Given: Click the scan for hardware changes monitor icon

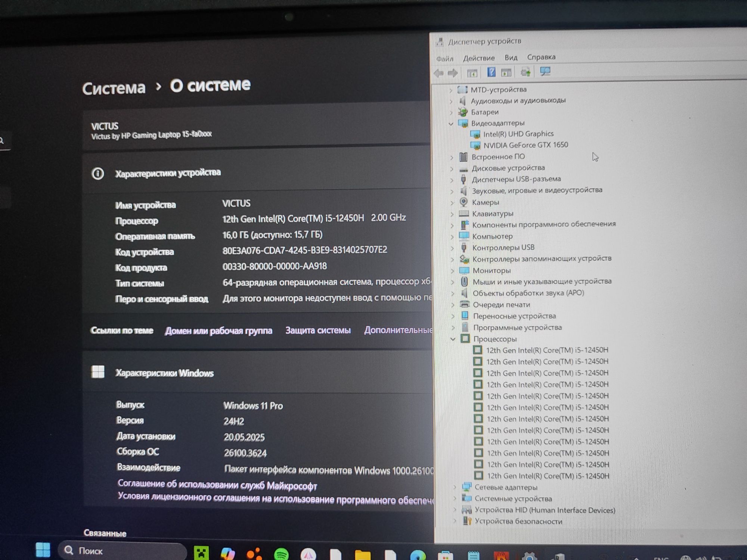Looking at the screenshot, I should 545,71.
